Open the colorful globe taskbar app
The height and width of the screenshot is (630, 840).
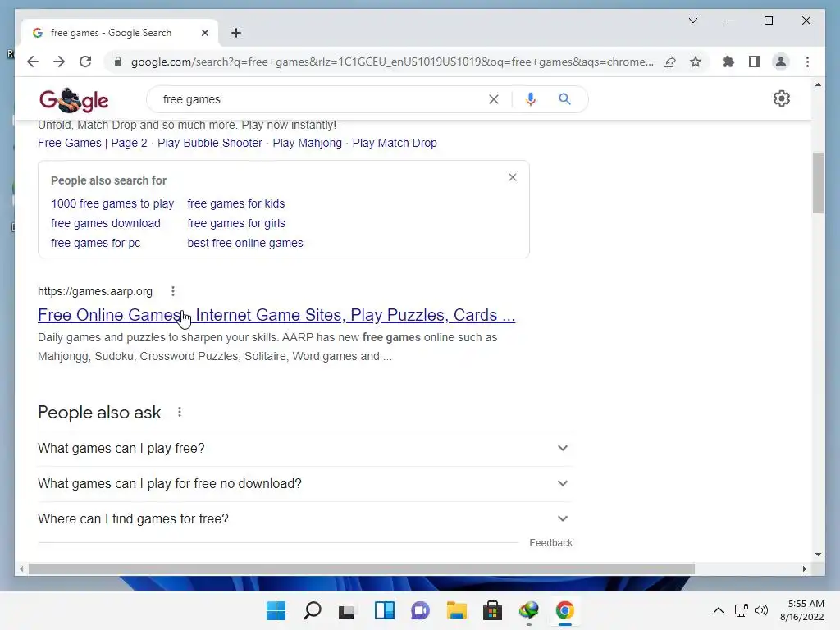529,610
